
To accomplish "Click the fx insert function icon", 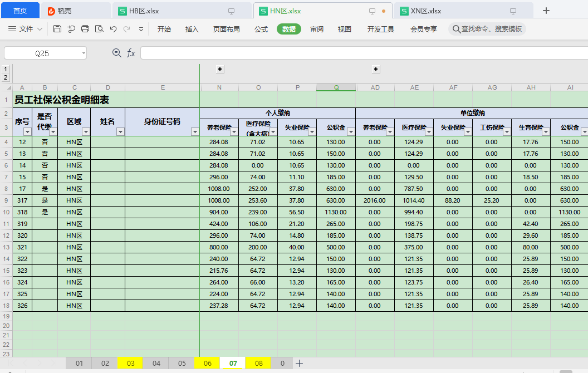I will [x=131, y=53].
